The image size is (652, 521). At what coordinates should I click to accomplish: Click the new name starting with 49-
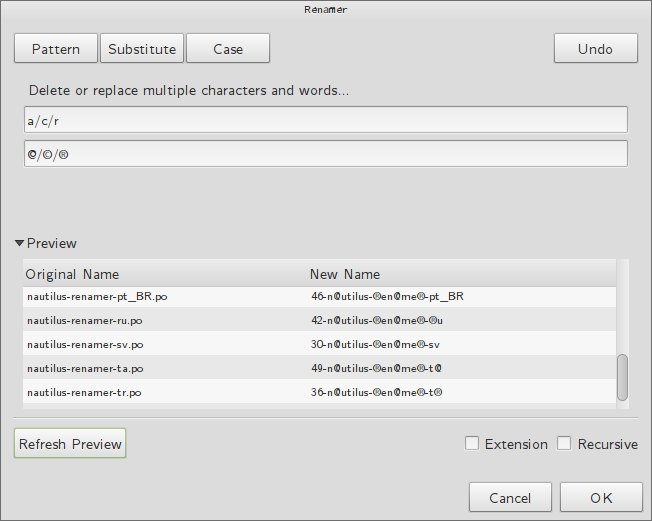[x=376, y=368]
